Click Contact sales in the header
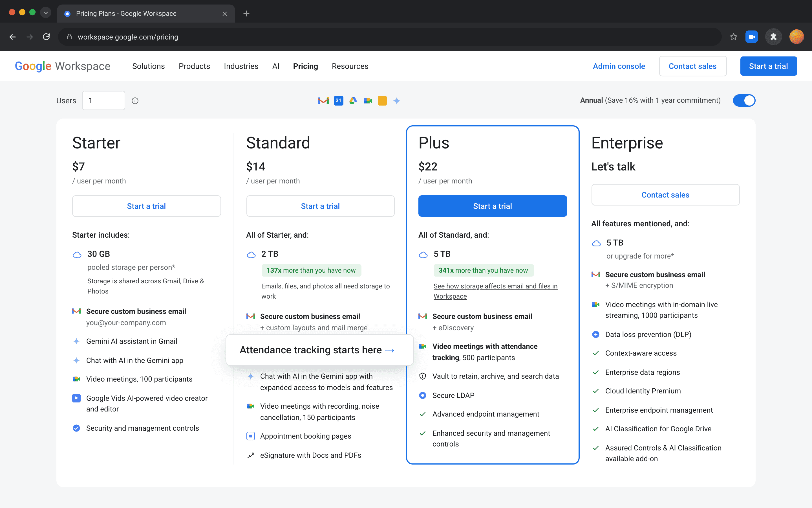 [x=692, y=66]
